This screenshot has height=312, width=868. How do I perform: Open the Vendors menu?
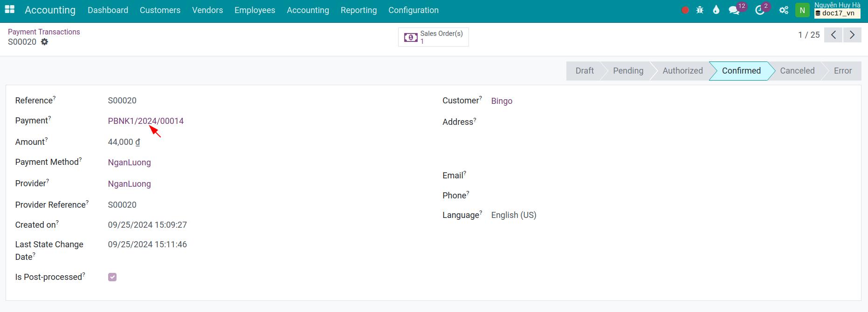(x=207, y=10)
